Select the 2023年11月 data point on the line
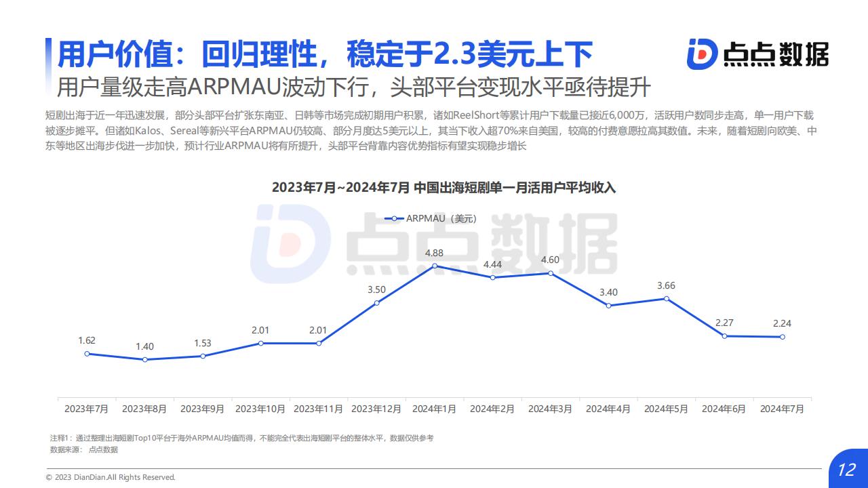 319,343
